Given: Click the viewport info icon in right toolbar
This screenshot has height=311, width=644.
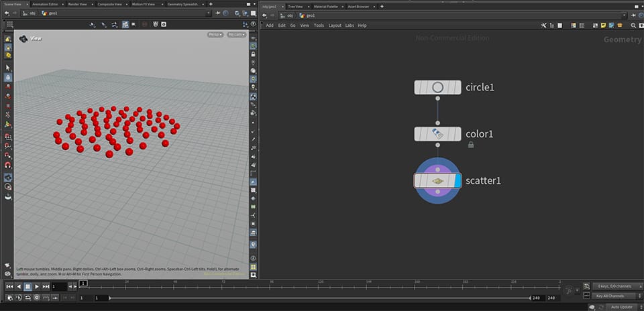Looking at the screenshot, I should [x=254, y=258].
